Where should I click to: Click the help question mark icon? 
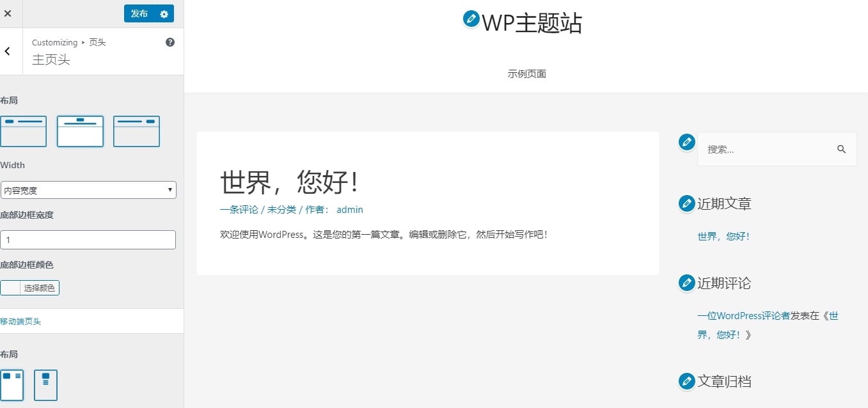(x=170, y=42)
